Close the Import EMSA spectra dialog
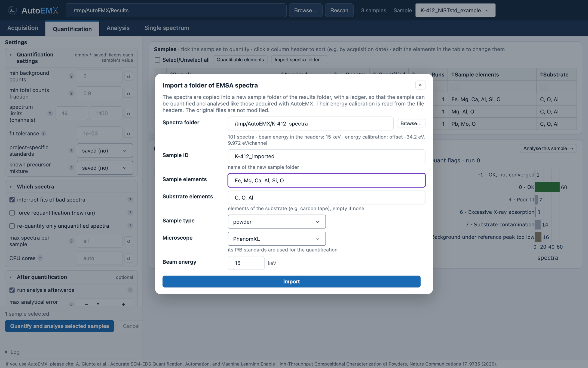 pyautogui.click(x=420, y=85)
